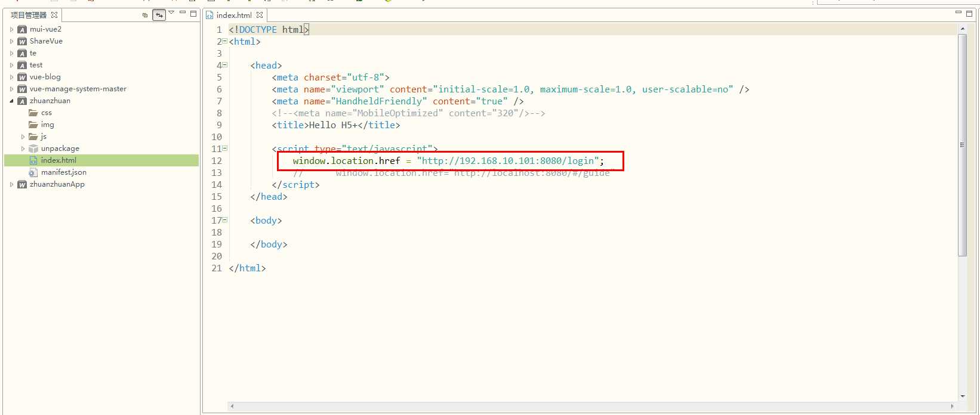
Task: Click the zhuanzhuan project icon
Action: click(x=22, y=101)
